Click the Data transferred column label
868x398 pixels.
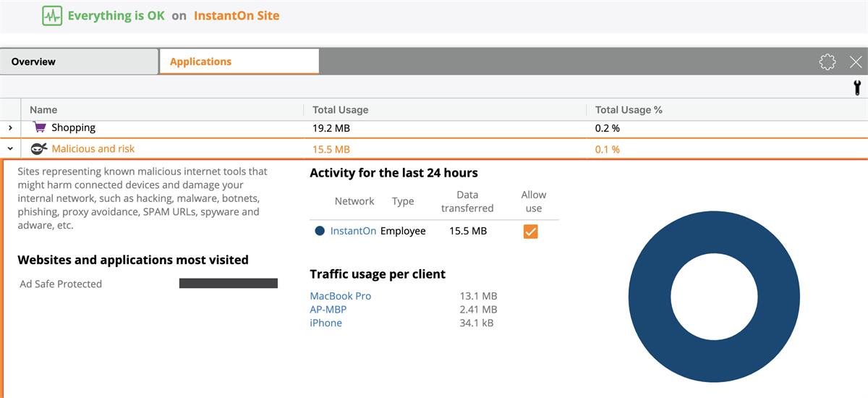tap(467, 201)
